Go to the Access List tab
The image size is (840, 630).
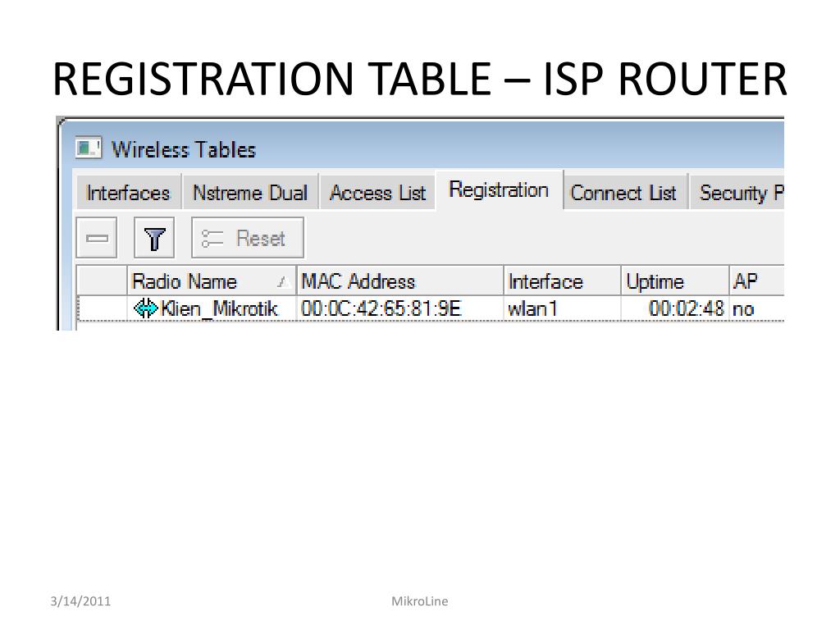point(377,192)
